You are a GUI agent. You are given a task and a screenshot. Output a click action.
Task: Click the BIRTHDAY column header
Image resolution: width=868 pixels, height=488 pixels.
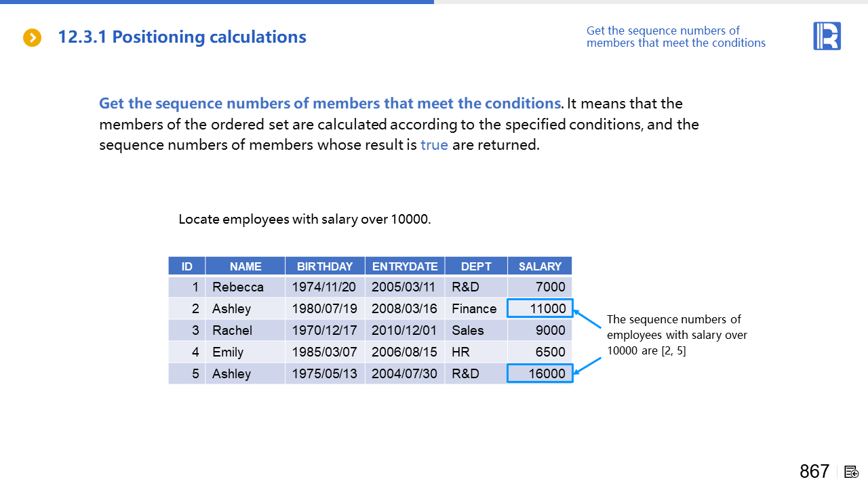[x=325, y=266]
